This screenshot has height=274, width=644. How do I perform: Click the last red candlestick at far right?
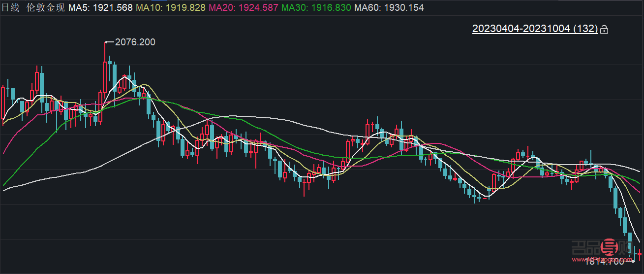(x=639, y=254)
